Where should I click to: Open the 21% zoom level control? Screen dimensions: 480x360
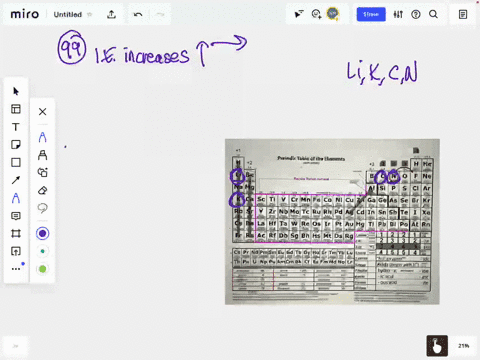tap(463, 346)
